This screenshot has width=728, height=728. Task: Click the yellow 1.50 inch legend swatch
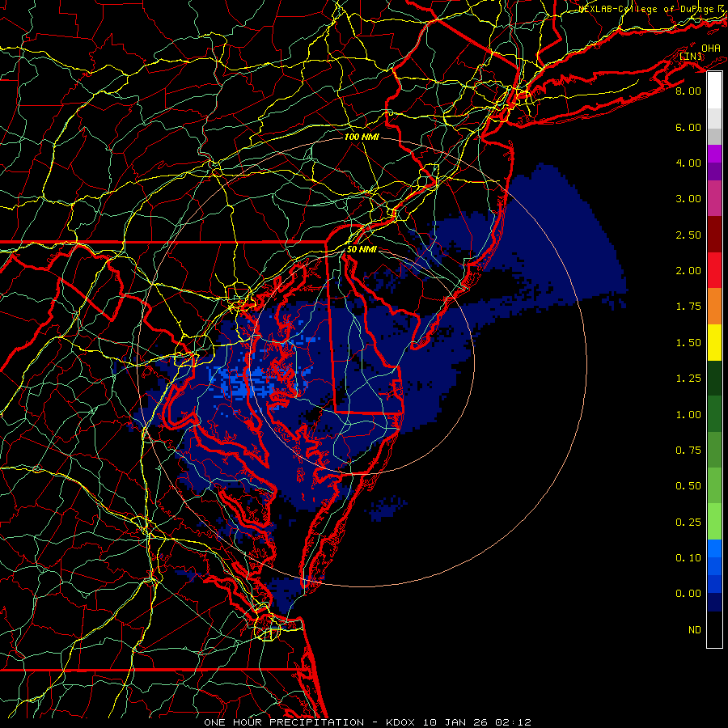coord(714,343)
